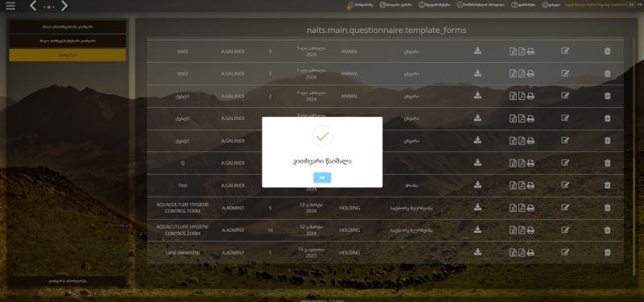Download AQUACUTLURE form with 14 questions
Image resolution: width=644 pixels, height=302 pixels.
tap(477, 230)
